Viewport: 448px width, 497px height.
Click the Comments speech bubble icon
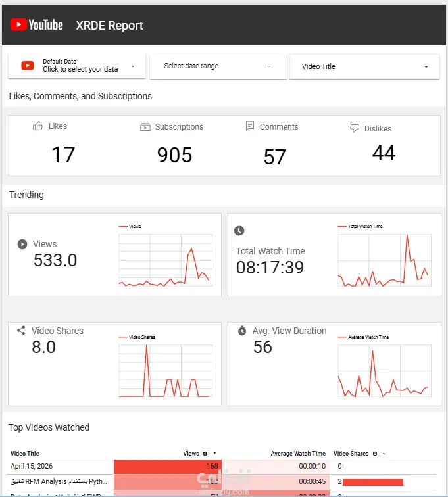[250, 126]
